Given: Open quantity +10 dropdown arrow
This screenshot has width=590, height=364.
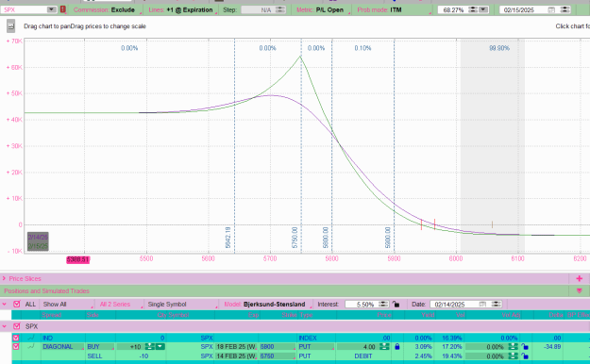Looking at the screenshot, I should point(160,346).
